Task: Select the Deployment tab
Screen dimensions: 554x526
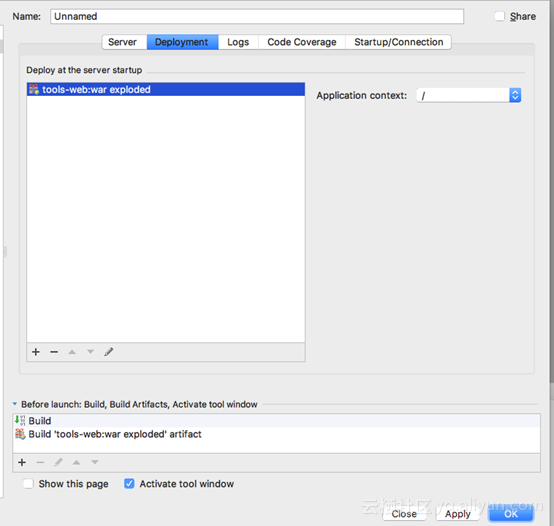Action: pyautogui.click(x=182, y=42)
